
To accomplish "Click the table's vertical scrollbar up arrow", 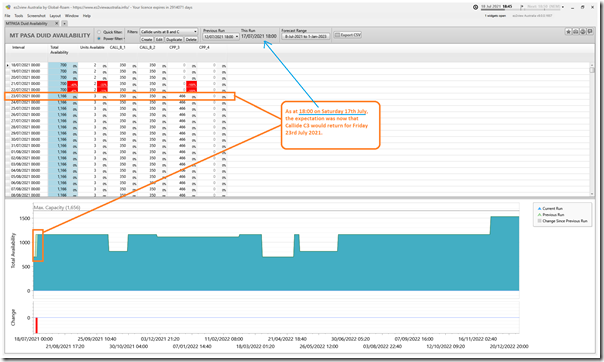I will 592,65.
